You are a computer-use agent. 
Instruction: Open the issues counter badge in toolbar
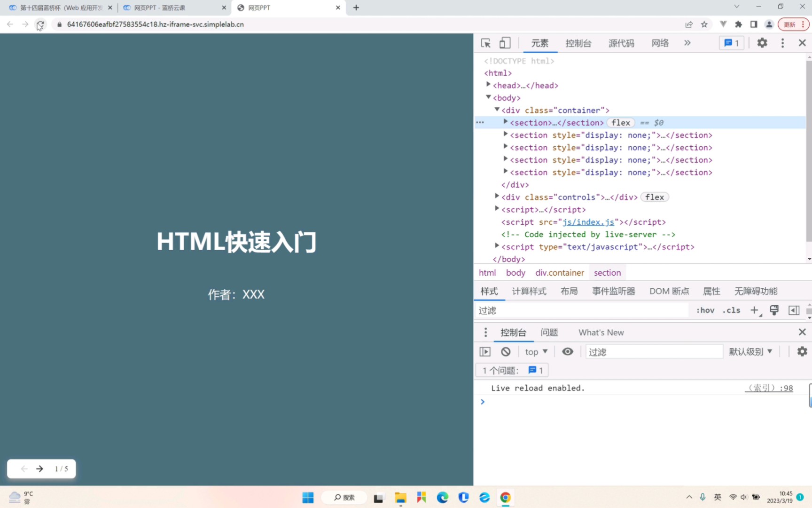click(732, 43)
